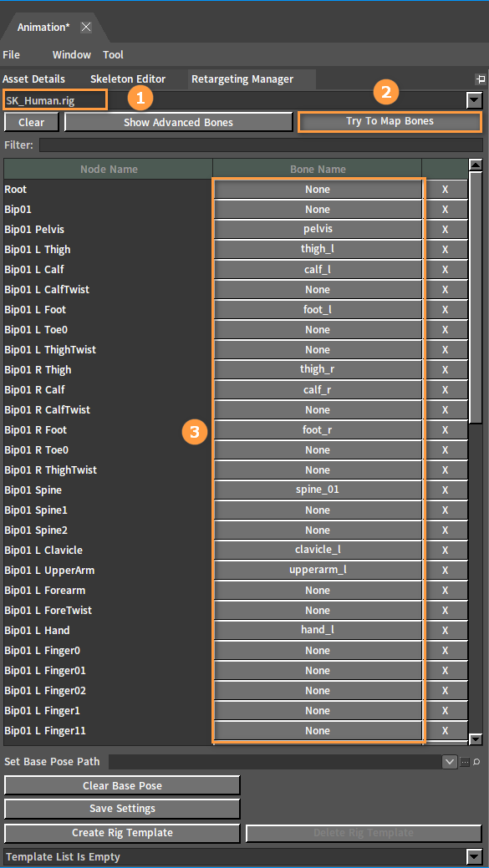Open the Window menu
489x868 pixels.
coord(71,55)
